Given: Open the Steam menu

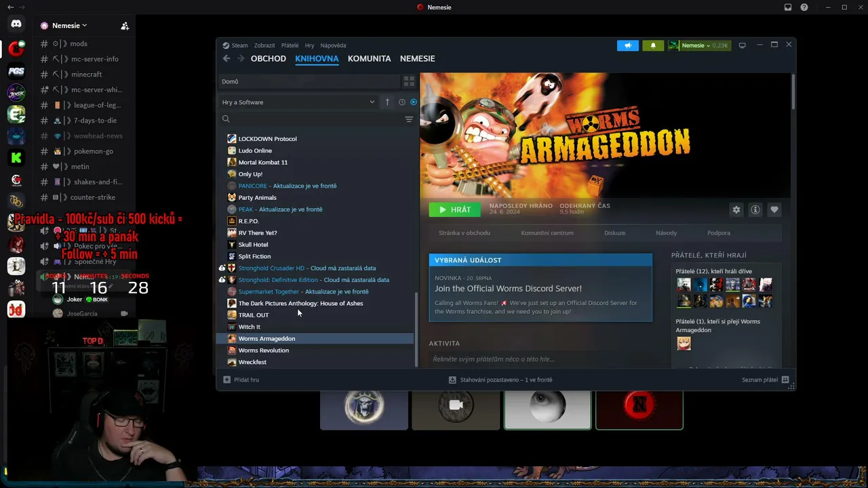Looking at the screenshot, I should pos(239,45).
